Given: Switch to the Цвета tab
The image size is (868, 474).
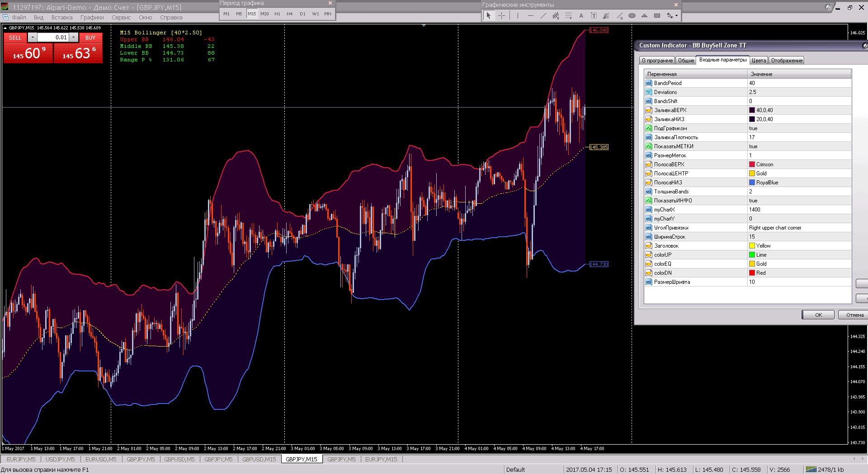Looking at the screenshot, I should click(759, 61).
